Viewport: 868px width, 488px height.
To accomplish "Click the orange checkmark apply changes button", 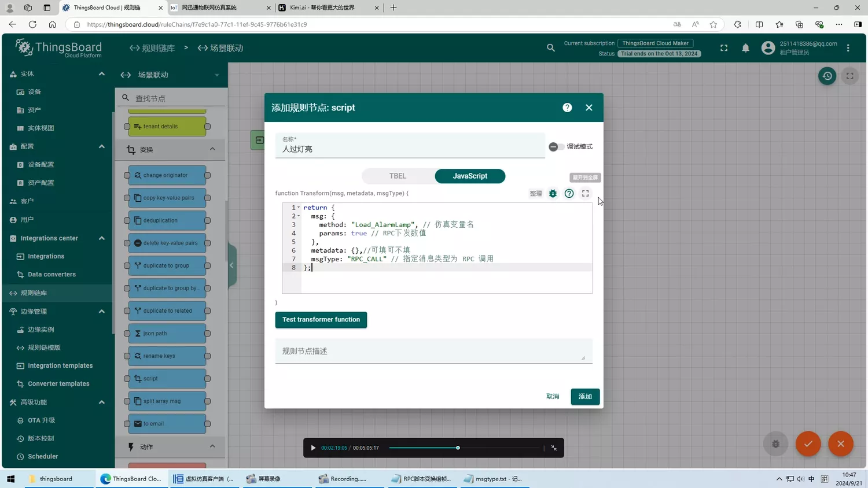I will (808, 443).
